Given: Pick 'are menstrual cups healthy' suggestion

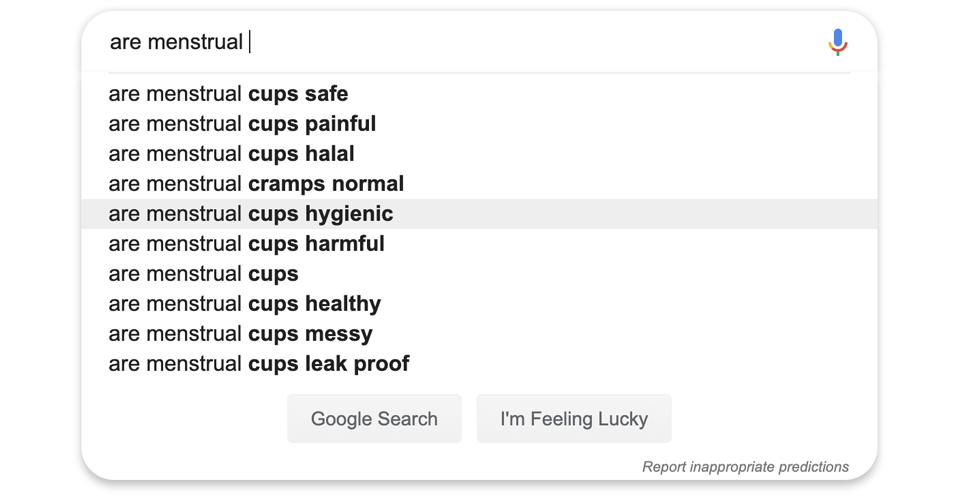Looking at the screenshot, I should [479, 304].
